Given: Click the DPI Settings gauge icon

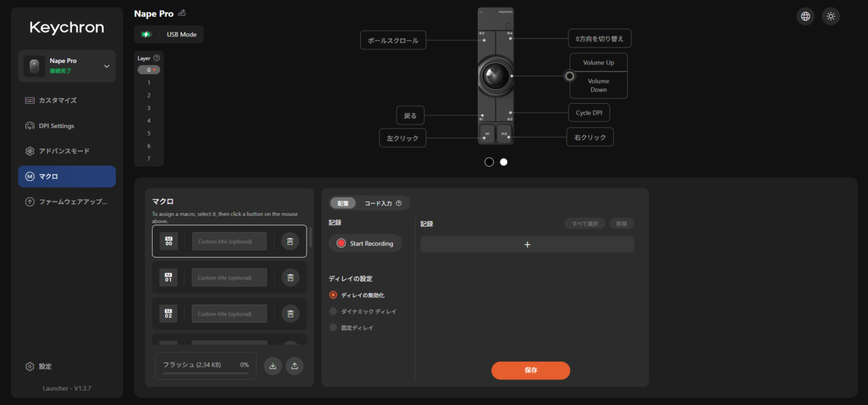Looking at the screenshot, I should click(30, 126).
